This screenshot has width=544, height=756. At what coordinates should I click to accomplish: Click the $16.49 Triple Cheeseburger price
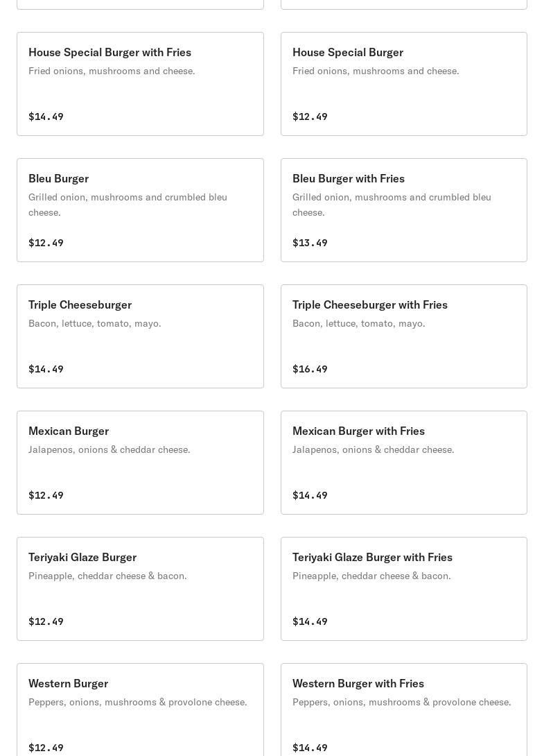point(310,369)
